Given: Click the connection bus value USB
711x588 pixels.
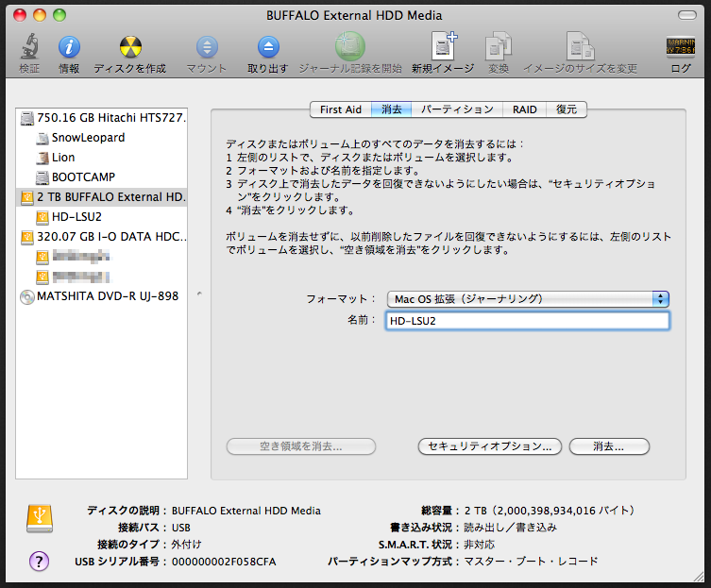Looking at the screenshot, I should pos(181,529).
